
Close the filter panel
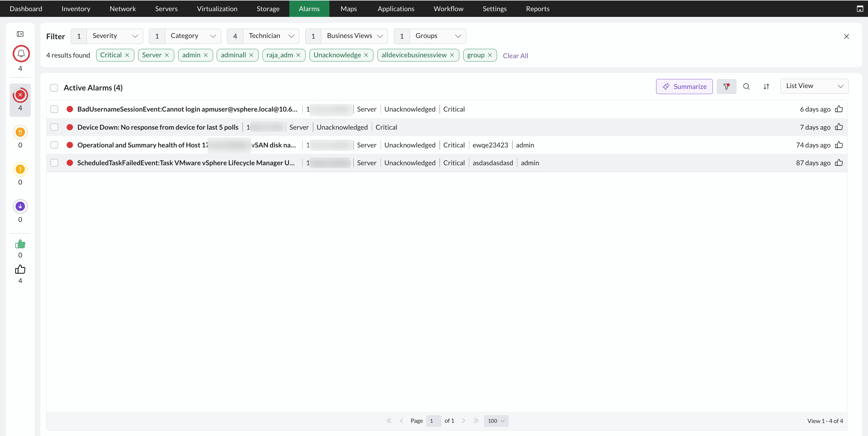[x=846, y=36]
